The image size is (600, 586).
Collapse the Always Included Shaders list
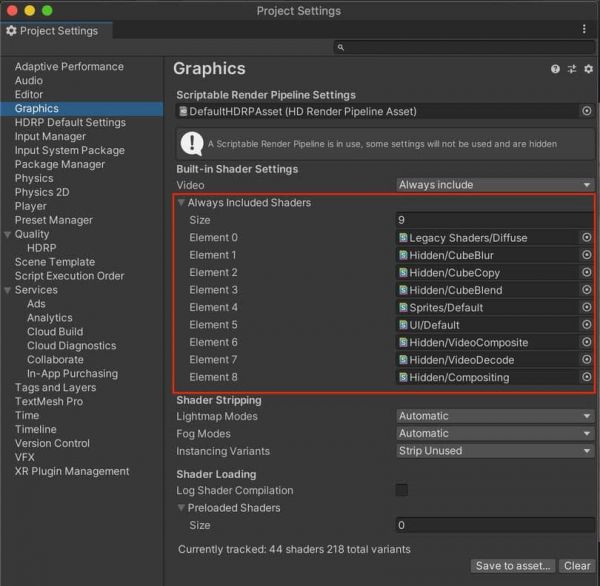pyautogui.click(x=181, y=203)
